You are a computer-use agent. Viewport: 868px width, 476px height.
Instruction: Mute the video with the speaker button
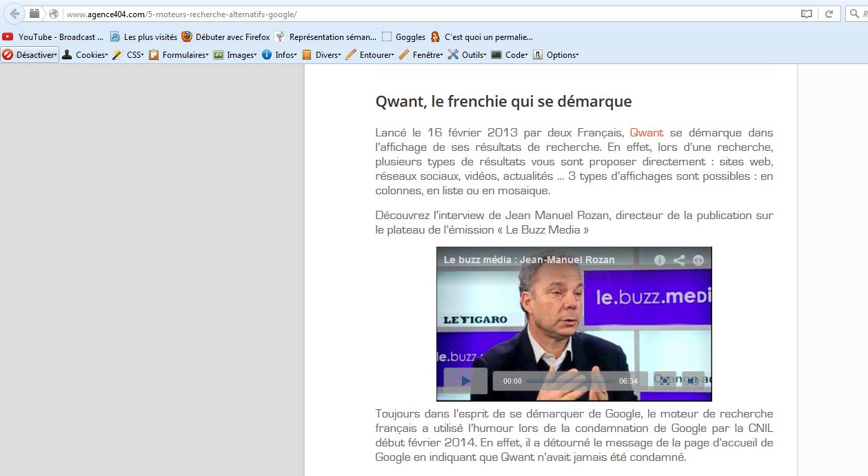click(693, 381)
